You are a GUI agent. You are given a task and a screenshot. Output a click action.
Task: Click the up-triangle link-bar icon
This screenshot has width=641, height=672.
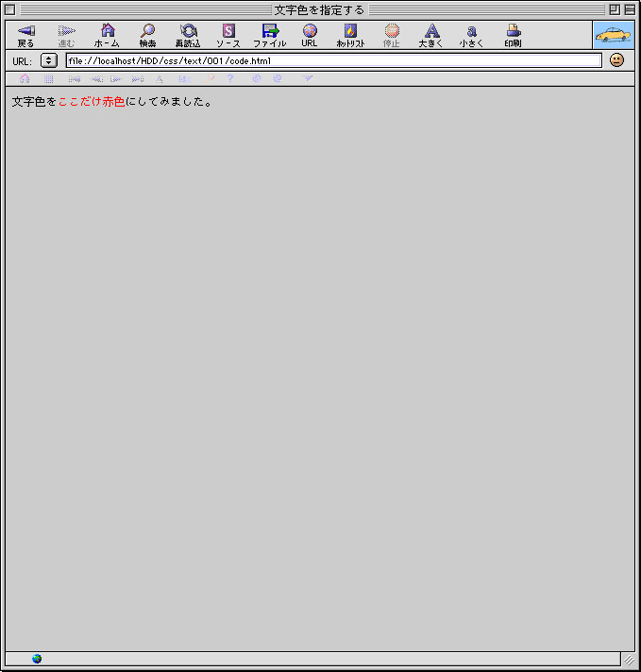pos(160,79)
